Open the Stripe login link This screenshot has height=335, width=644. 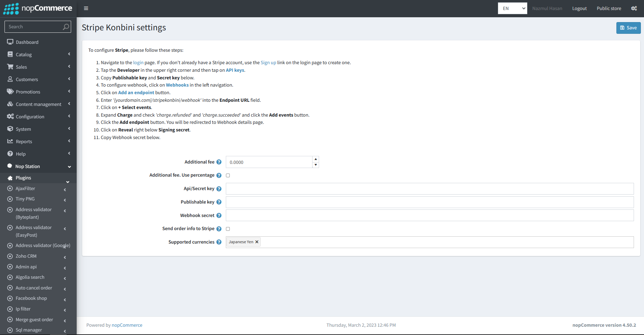(138, 62)
